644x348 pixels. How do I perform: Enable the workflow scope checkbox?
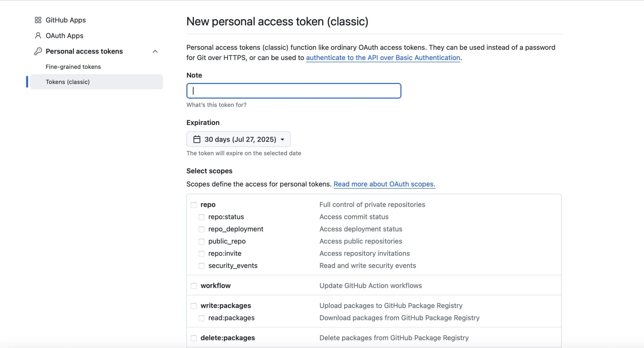click(x=194, y=286)
